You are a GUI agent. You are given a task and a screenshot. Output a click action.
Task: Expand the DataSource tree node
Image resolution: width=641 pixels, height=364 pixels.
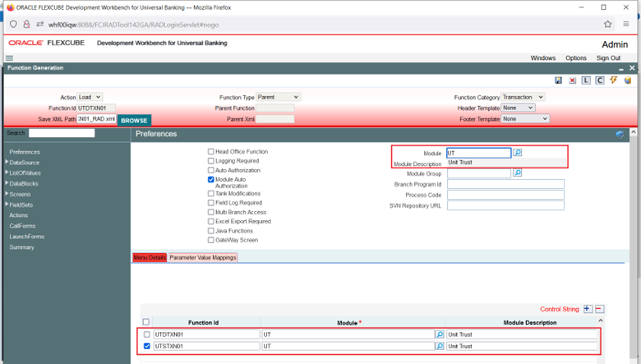coord(7,162)
